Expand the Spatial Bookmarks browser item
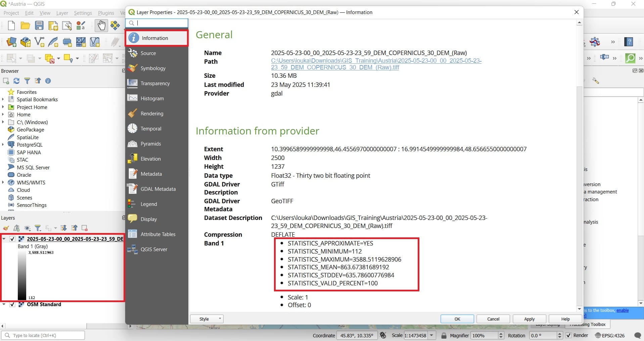The height and width of the screenshot is (341, 644). pos(3,100)
